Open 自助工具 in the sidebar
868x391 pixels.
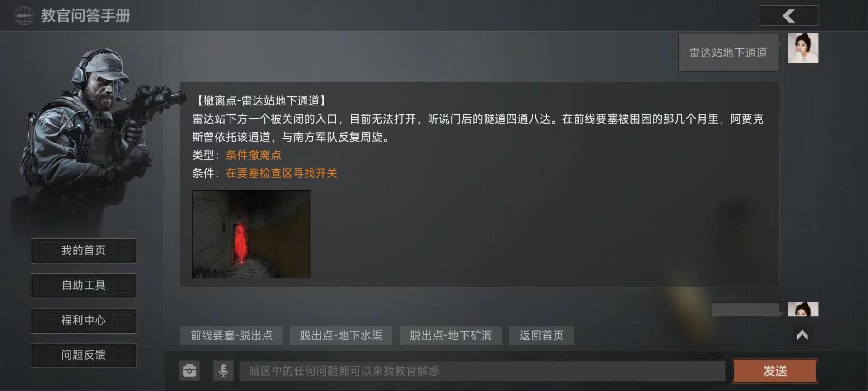(84, 286)
